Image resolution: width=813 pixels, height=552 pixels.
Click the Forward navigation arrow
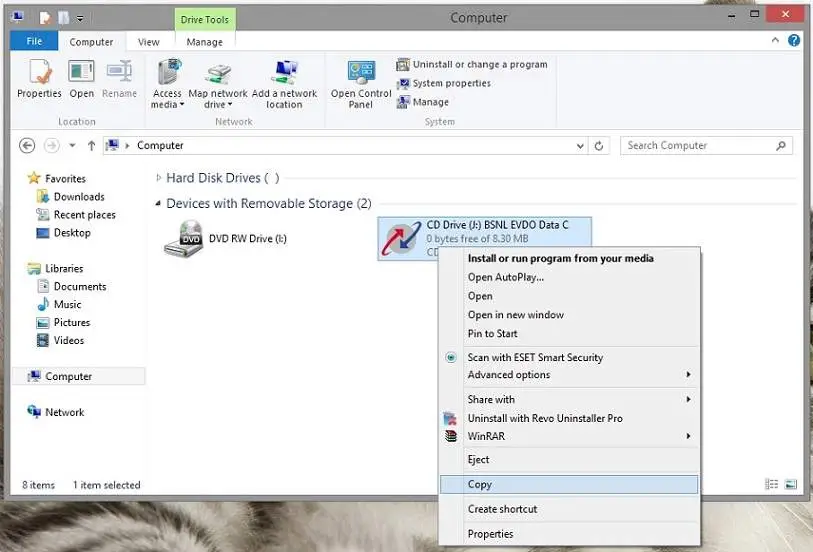pyautogui.click(x=51, y=146)
